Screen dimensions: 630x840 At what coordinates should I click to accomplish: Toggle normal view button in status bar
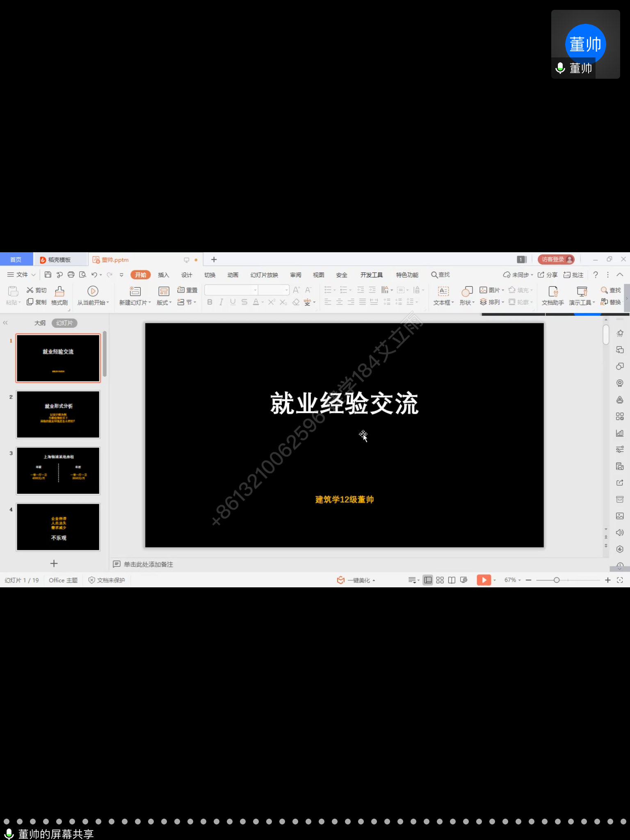[428, 580]
